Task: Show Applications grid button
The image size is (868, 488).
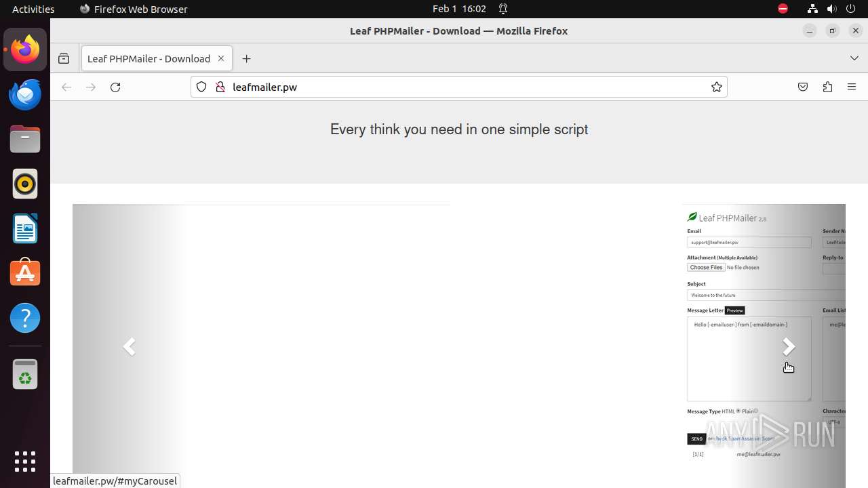Action: point(25,462)
